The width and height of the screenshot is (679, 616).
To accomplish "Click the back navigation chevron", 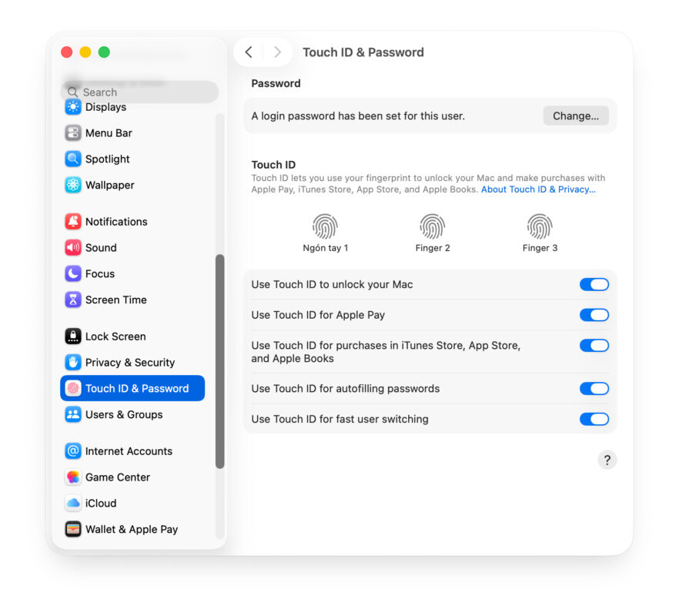I will [248, 52].
